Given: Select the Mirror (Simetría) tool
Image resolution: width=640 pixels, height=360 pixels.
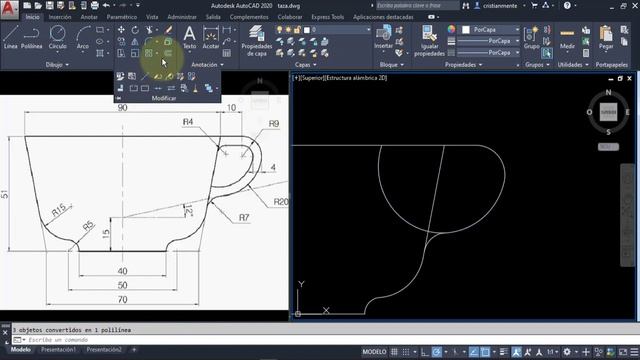Looking at the screenshot, I should (x=135, y=41).
